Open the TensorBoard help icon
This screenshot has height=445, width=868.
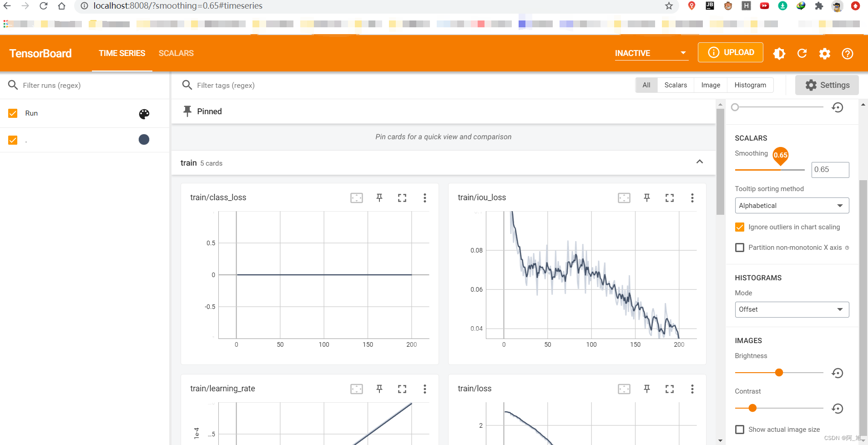pos(848,54)
